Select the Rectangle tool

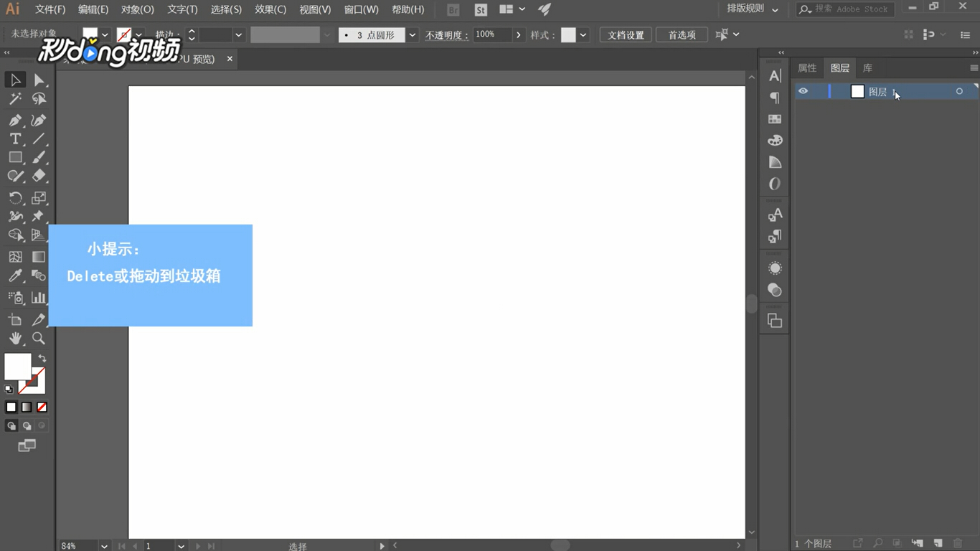(15, 157)
